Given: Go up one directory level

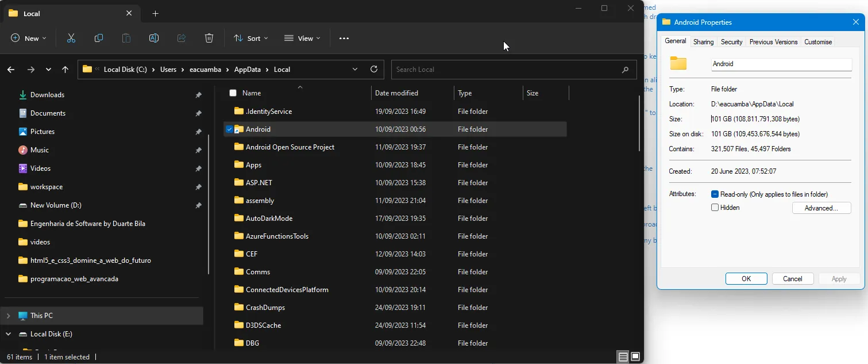Looking at the screenshot, I should pos(65,70).
